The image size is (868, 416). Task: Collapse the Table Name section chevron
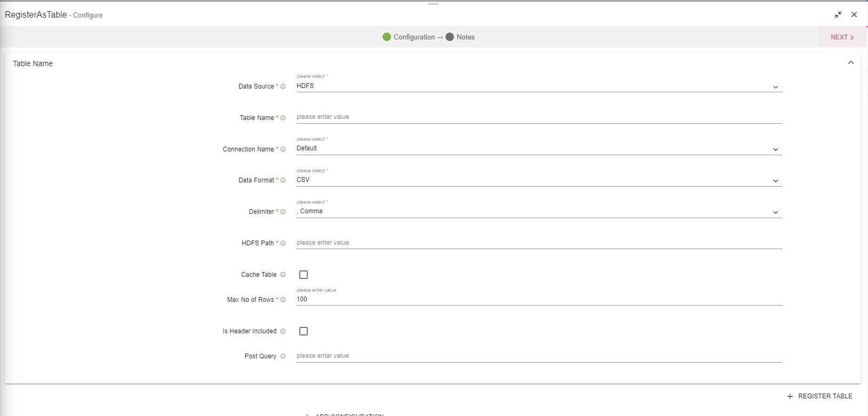point(850,63)
